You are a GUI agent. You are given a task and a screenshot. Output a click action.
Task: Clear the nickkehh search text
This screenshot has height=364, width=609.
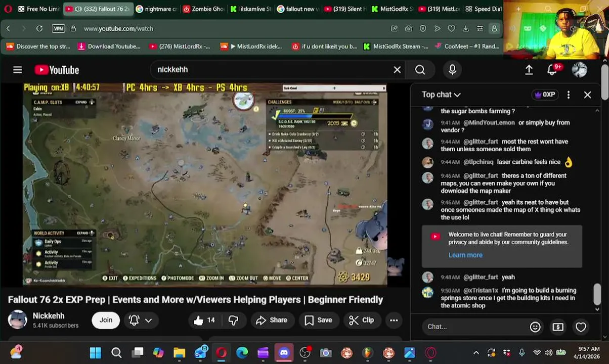tap(397, 70)
